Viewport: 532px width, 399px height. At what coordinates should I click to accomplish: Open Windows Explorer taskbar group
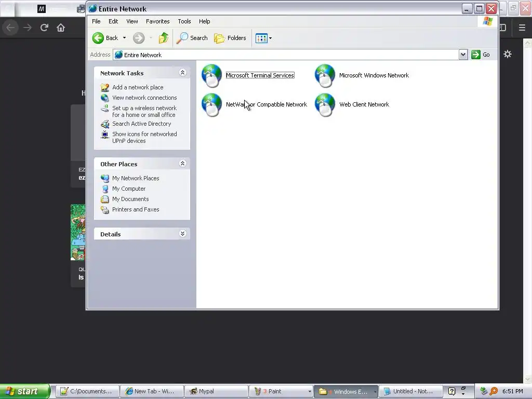345,392
